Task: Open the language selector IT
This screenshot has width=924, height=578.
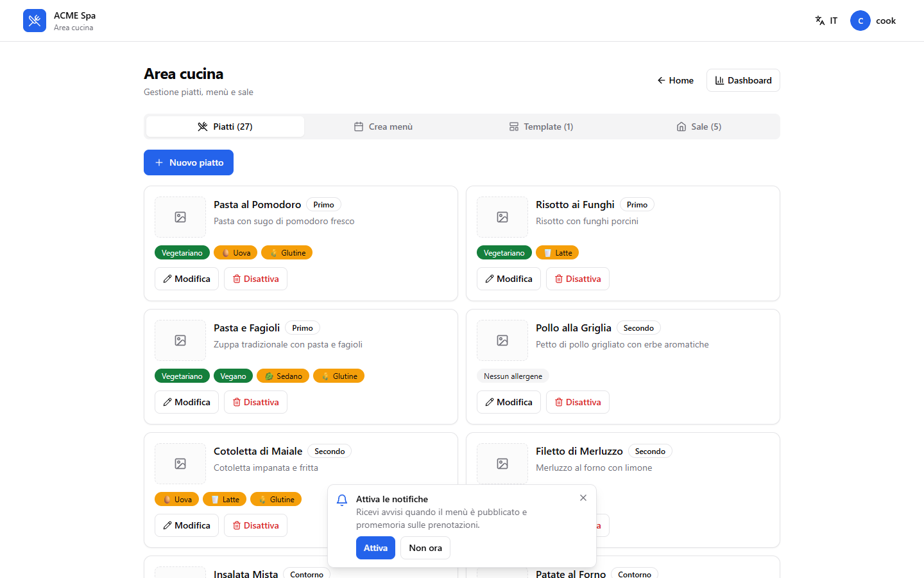Action: (x=826, y=21)
